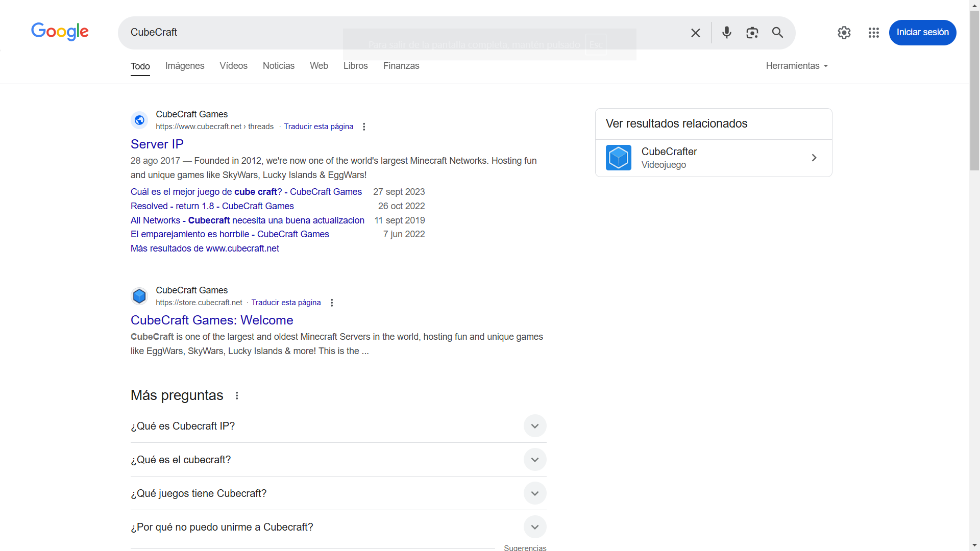The height and width of the screenshot is (551, 980).
Task: Open 'Resolved - return 1.8' link
Action: tap(212, 206)
